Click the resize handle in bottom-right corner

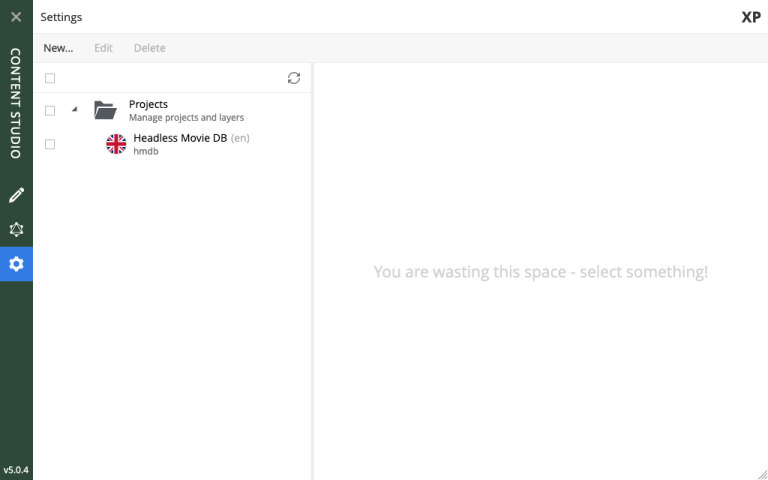pyautogui.click(x=761, y=473)
